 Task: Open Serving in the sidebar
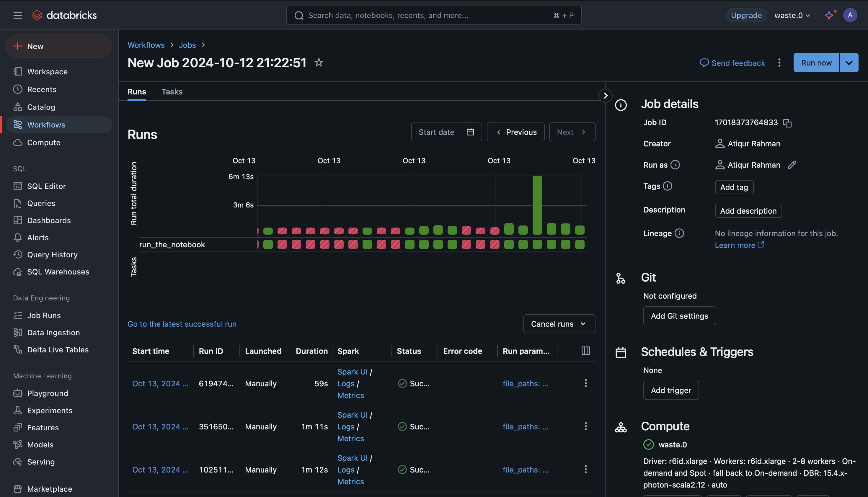pos(59,462)
